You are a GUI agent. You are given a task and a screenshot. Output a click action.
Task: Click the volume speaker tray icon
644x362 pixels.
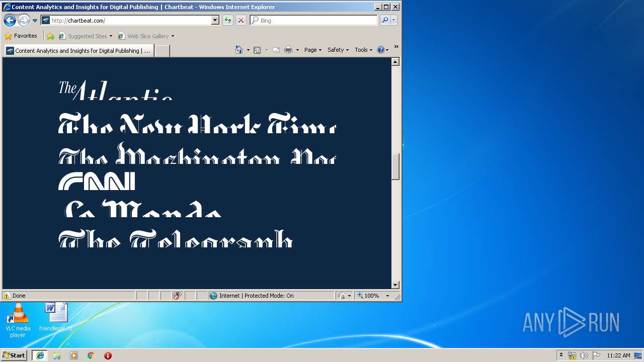tap(584, 355)
